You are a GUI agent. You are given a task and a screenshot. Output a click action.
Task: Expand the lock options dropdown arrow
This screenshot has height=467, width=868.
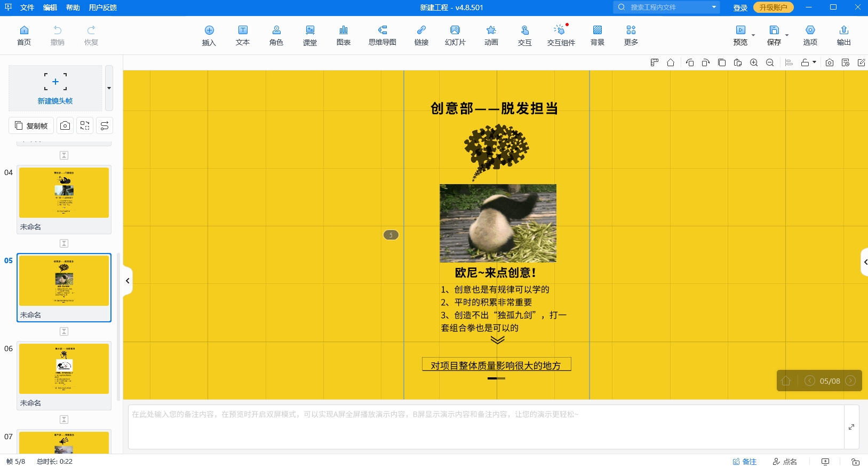(814, 62)
